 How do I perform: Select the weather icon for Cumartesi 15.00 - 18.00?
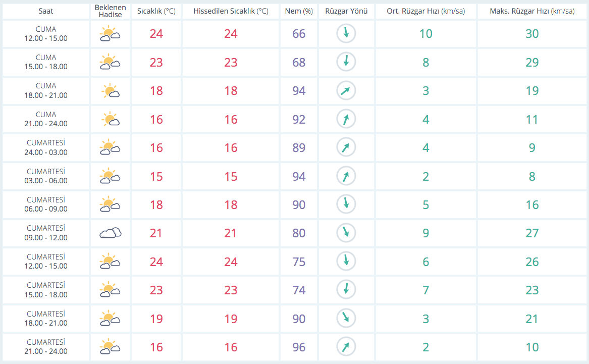pyautogui.click(x=110, y=290)
